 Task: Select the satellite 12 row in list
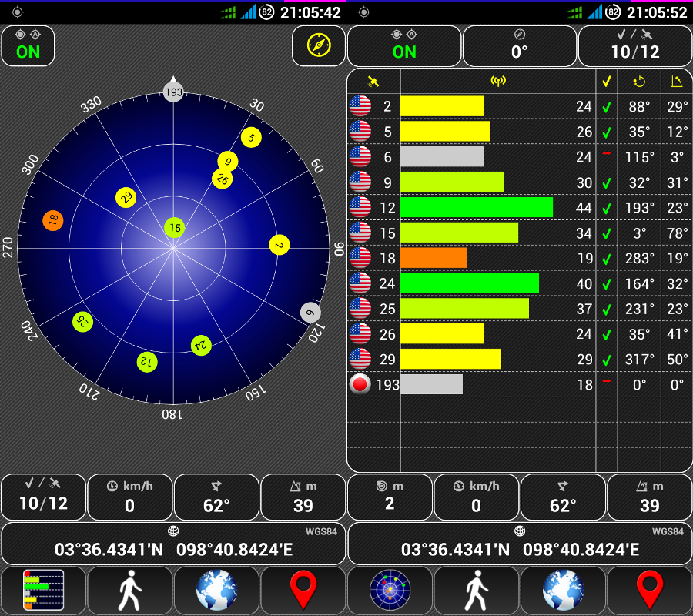pyautogui.click(x=519, y=208)
